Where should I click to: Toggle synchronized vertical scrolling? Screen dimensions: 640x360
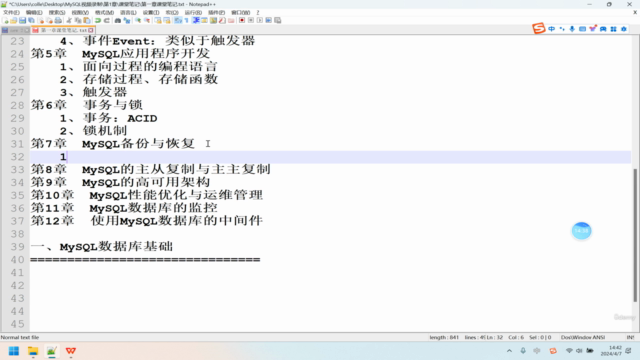coord(158,20)
